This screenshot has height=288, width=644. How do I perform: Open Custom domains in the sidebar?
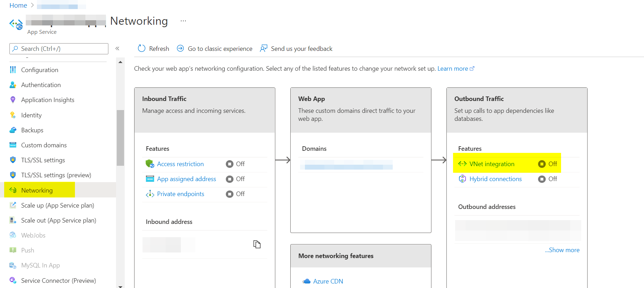(x=44, y=145)
